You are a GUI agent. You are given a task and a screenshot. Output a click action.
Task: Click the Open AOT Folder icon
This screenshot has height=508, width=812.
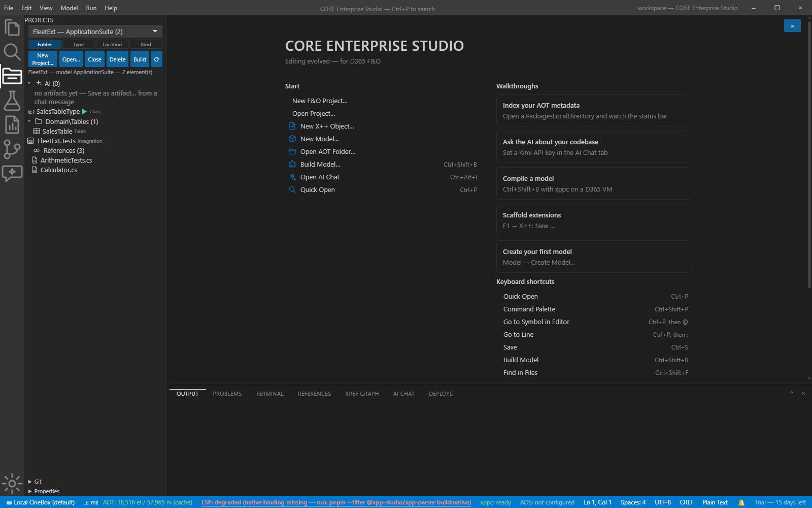click(x=292, y=151)
